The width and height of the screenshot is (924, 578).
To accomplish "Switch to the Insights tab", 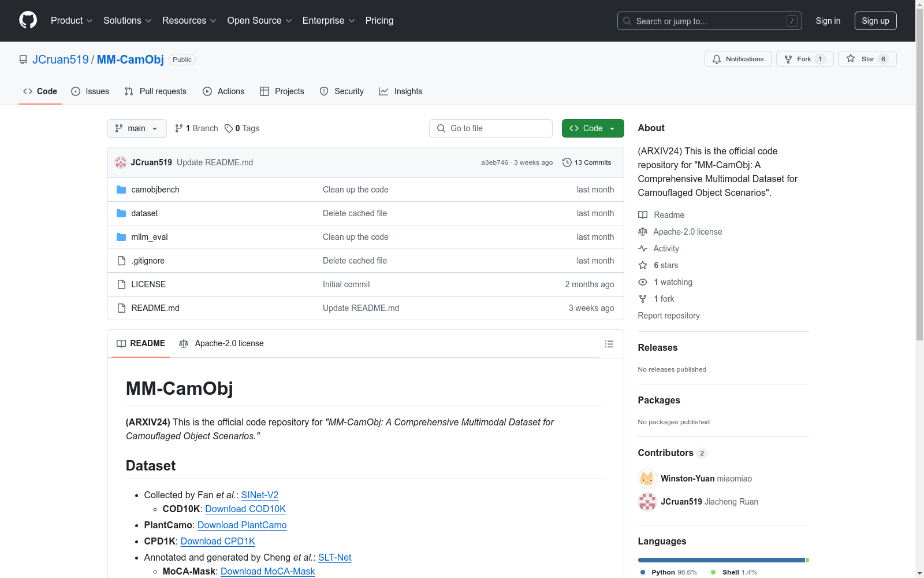I will click(401, 91).
